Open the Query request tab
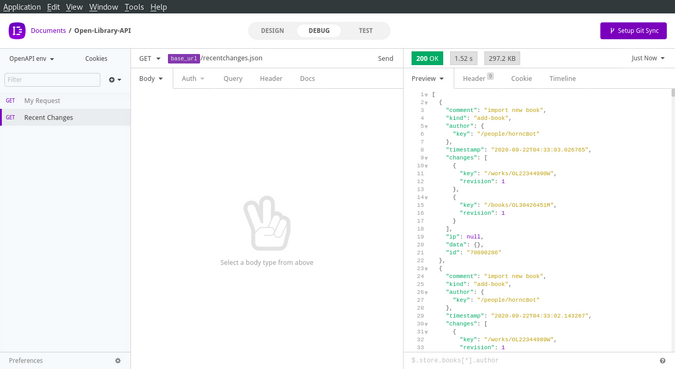This screenshot has width=675, height=369. point(233,78)
